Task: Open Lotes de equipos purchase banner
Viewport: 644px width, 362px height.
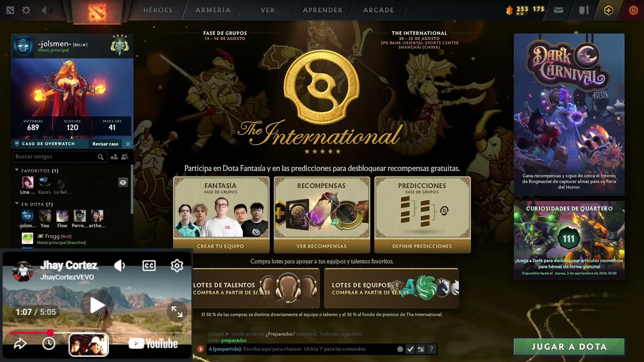Action: click(391, 288)
